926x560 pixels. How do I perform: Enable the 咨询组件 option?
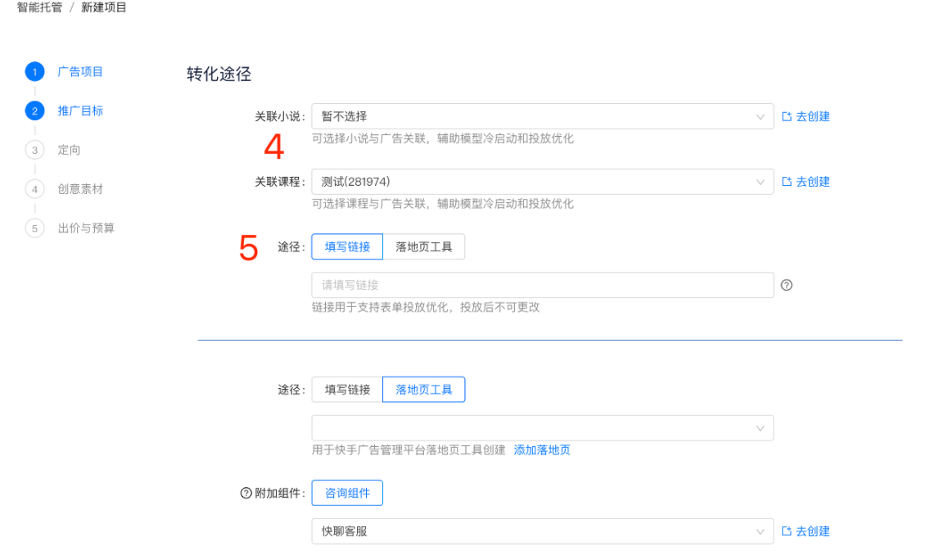[x=347, y=492]
